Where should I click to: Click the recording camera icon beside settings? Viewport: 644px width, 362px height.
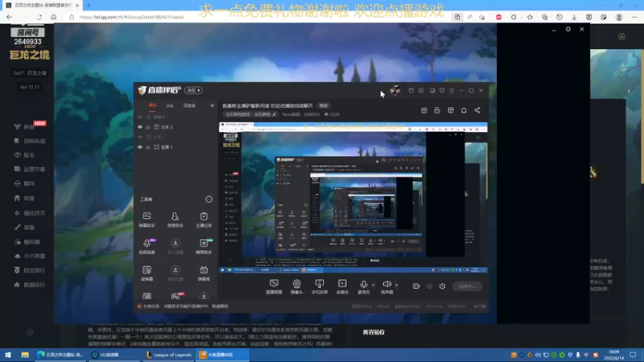[x=416, y=286]
